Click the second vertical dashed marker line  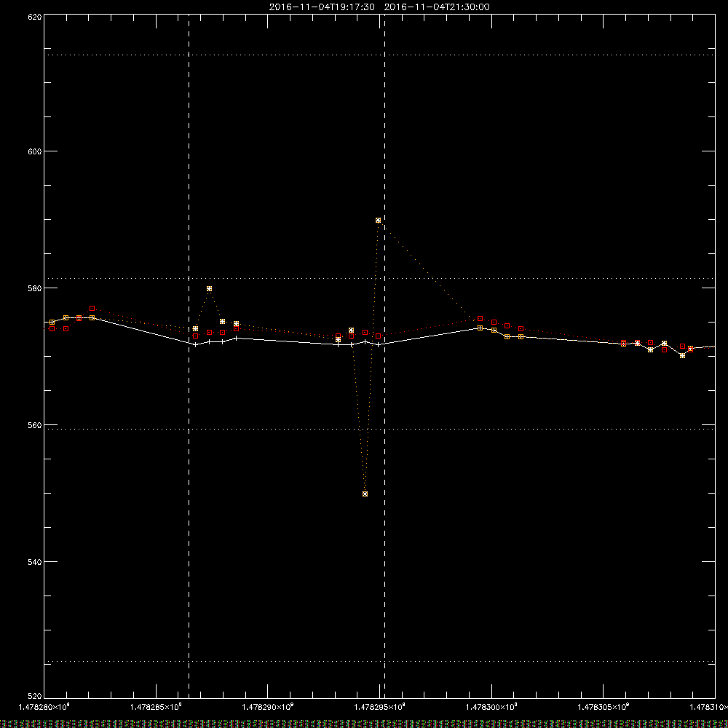tap(385, 356)
